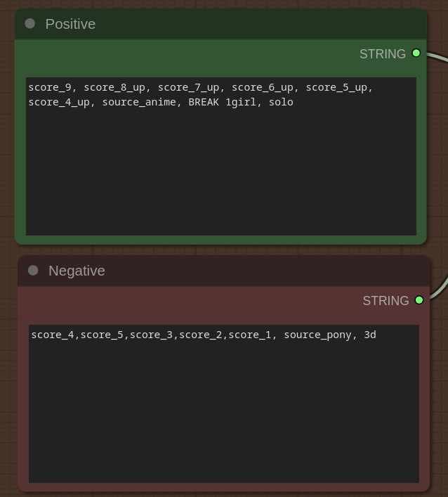Viewport: 448px width, 497px height.
Task: Place cursor on "3d" in Negative prompt
Action: (369, 335)
